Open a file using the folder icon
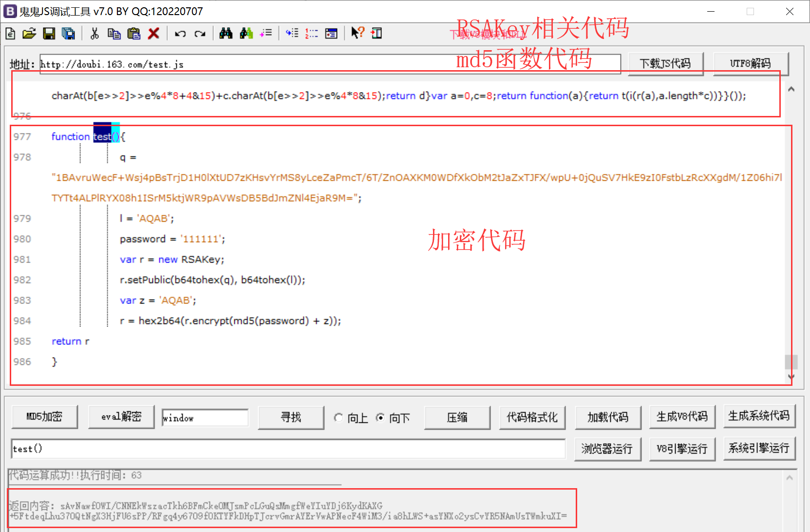 point(29,34)
